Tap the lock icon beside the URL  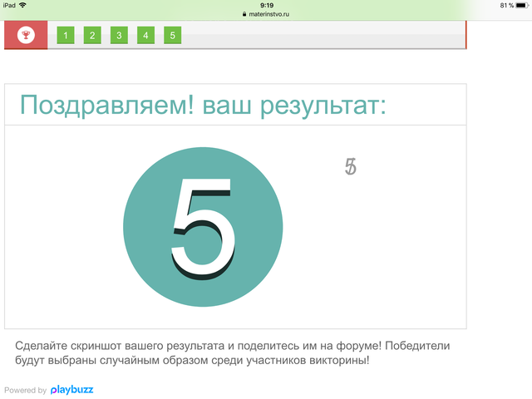click(x=244, y=14)
